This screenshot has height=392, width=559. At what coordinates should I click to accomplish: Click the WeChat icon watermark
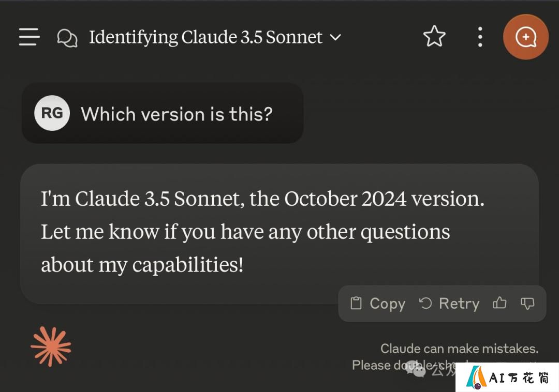pyautogui.click(x=416, y=369)
